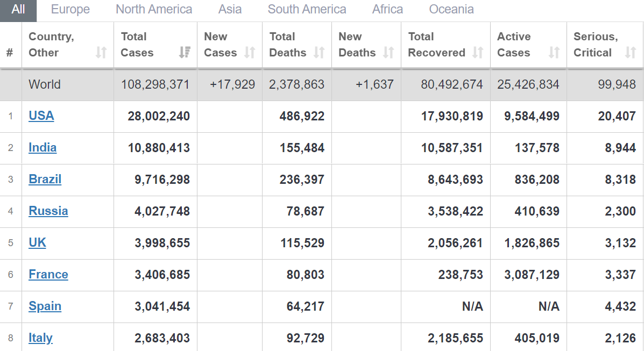Select the North America tab
The width and height of the screenshot is (644, 351).
[154, 10]
